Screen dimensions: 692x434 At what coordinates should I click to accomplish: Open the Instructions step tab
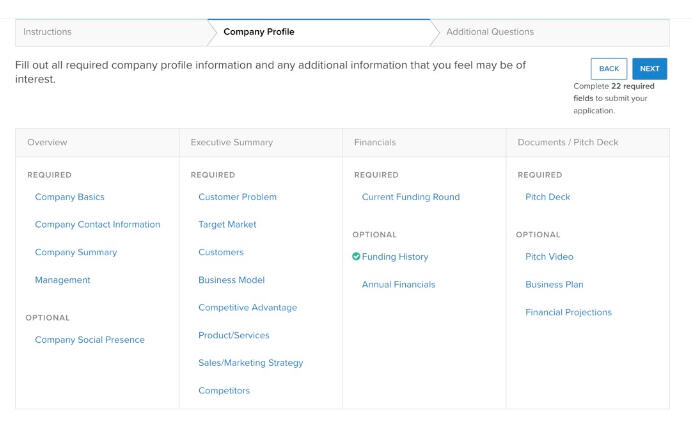click(x=48, y=32)
